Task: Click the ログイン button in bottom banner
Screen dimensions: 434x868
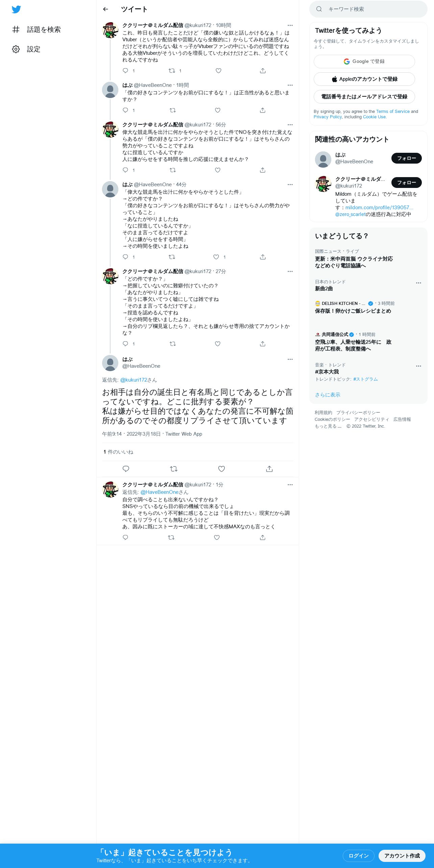Action: pos(358,855)
